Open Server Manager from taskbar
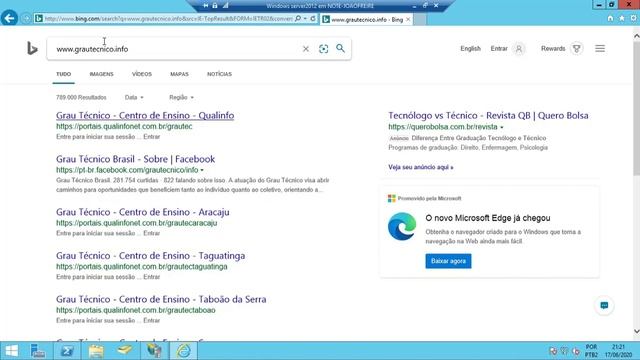Viewport: 640px width, 360px height. click(x=38, y=351)
